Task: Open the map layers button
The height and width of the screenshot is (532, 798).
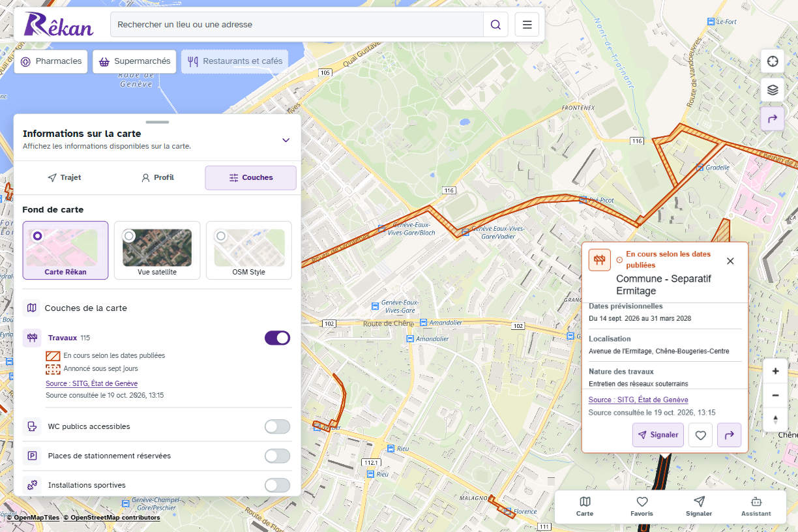Action: pos(773,90)
